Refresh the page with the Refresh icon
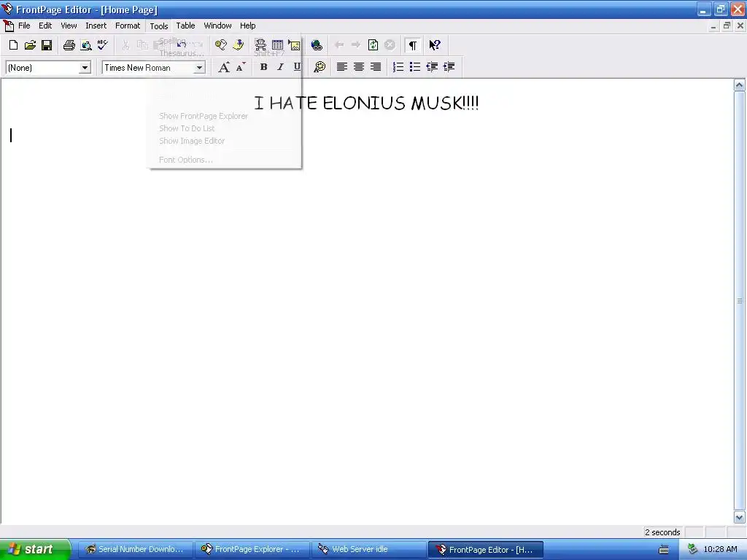The width and height of the screenshot is (747, 560). [373, 45]
